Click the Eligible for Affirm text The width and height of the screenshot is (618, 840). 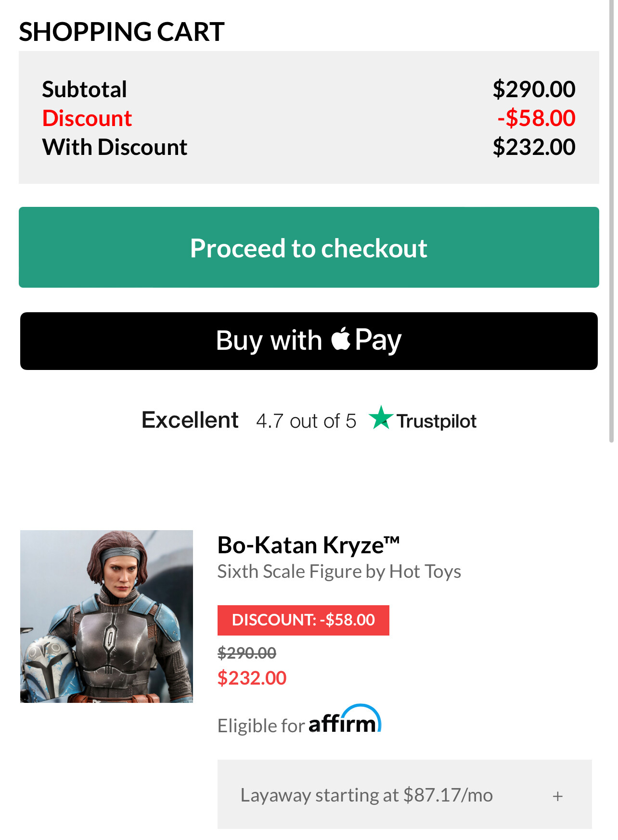[x=261, y=725]
